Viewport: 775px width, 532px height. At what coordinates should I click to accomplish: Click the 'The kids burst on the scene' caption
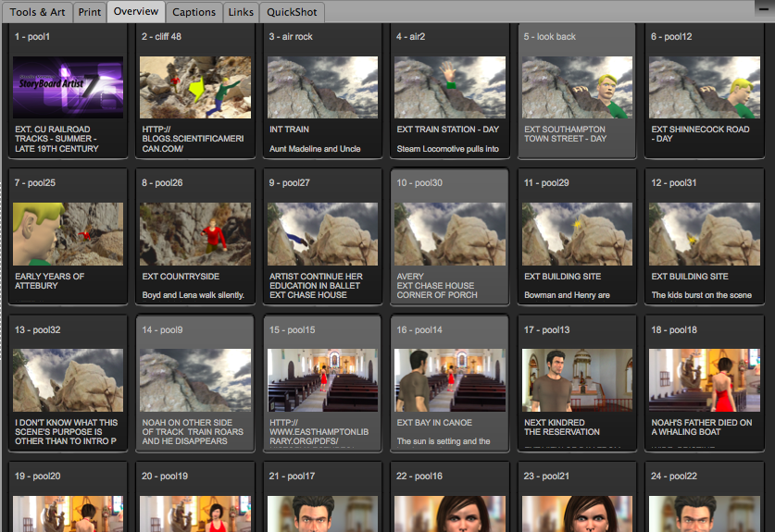point(701,295)
